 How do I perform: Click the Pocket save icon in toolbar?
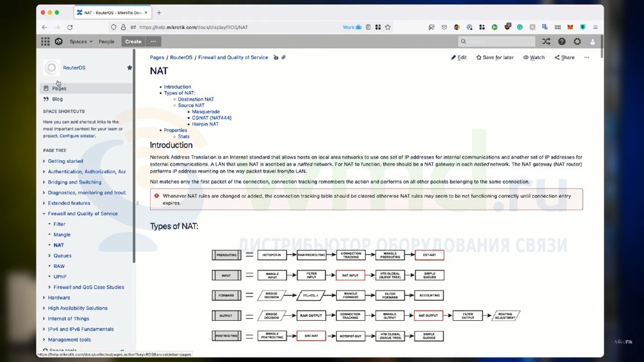coord(444,27)
